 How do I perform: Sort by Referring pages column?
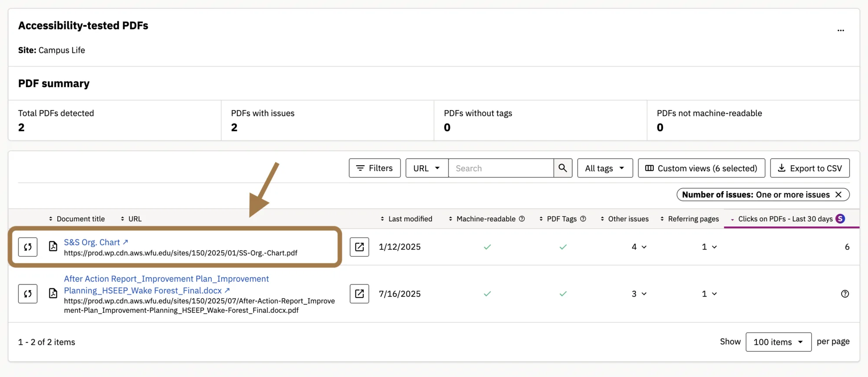(690, 219)
